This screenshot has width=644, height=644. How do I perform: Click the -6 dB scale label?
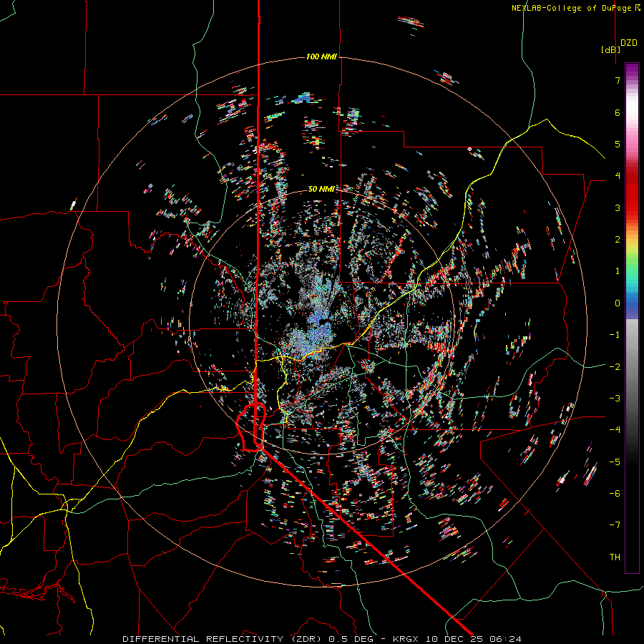(615, 494)
